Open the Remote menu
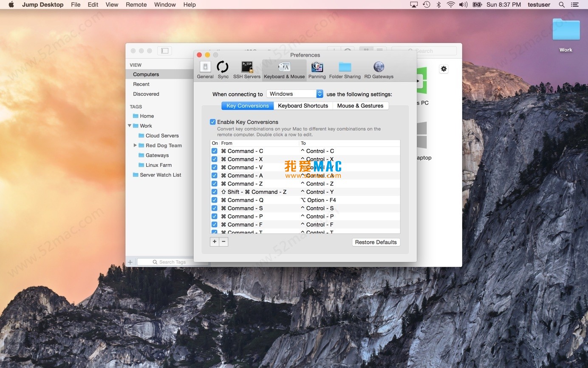The height and width of the screenshot is (368, 588). click(x=136, y=5)
